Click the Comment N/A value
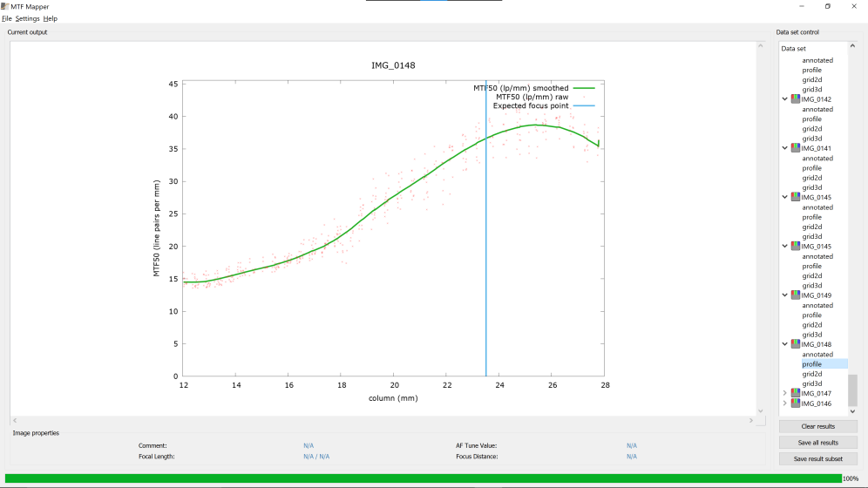868x488 pixels. click(x=309, y=446)
